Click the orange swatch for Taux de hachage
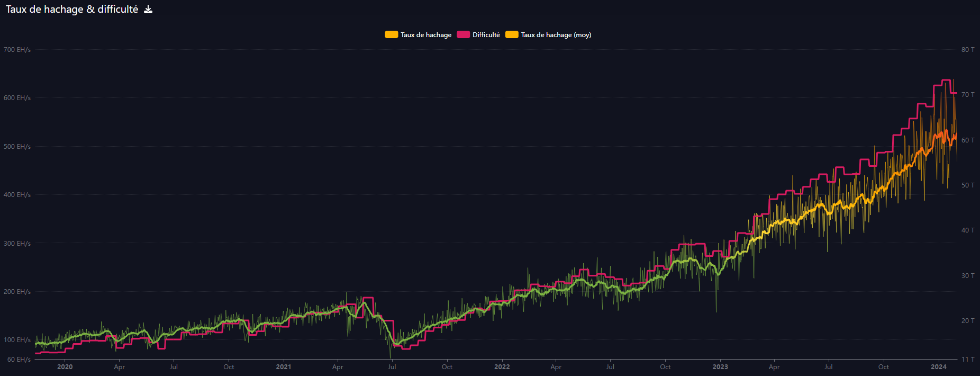 [391, 35]
